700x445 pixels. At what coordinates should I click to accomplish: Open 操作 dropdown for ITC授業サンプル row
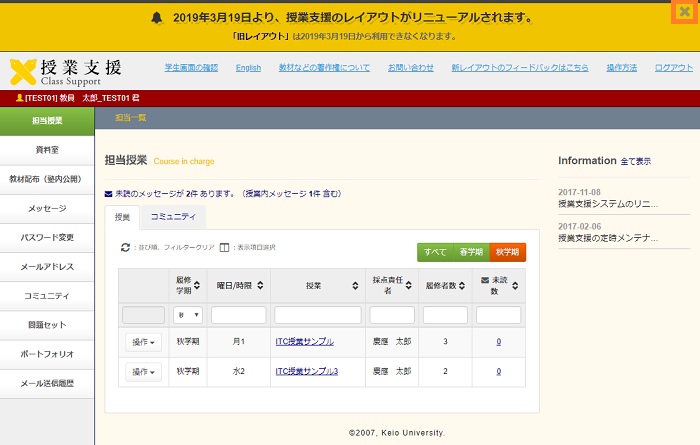(143, 343)
